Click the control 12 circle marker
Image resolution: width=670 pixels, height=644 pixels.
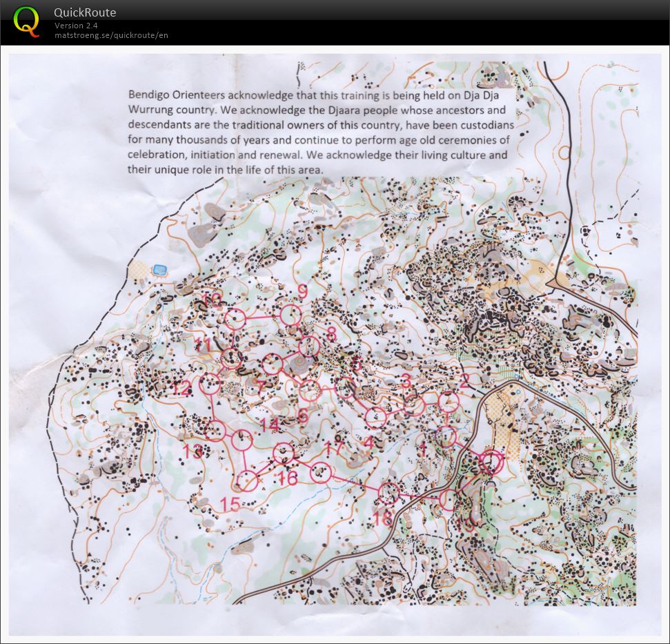click(210, 384)
